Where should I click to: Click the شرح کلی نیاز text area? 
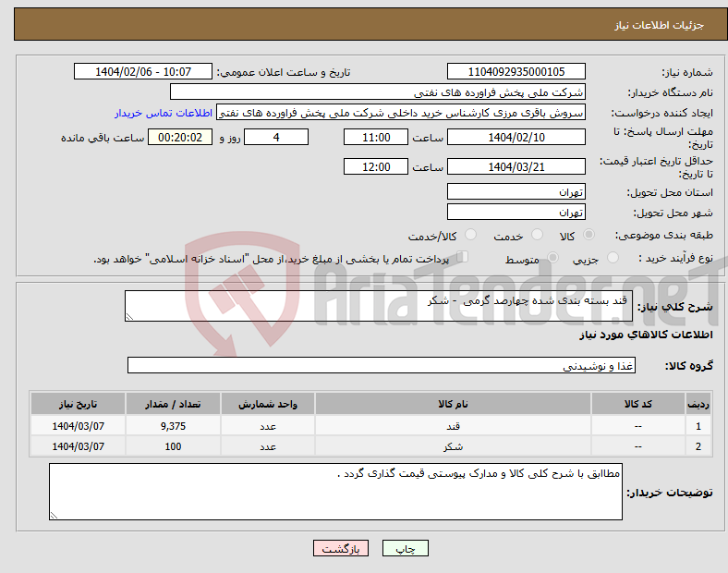pos(379,306)
